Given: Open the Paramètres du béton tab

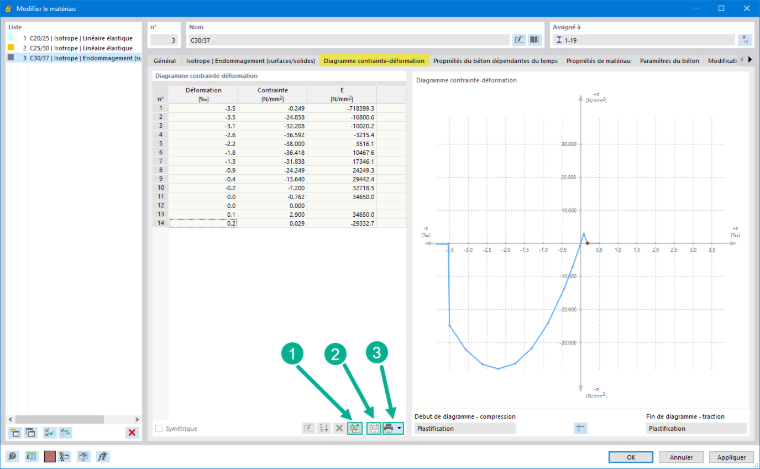Looking at the screenshot, I should [669, 61].
